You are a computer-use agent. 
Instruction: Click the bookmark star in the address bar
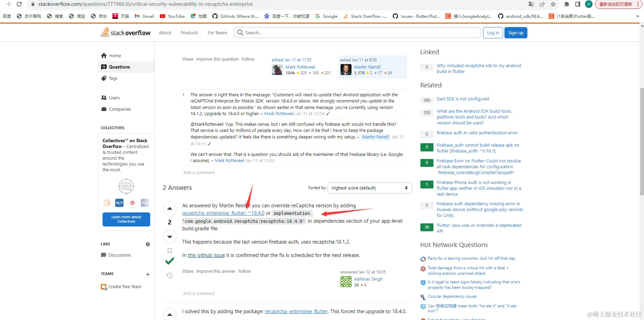553,4
